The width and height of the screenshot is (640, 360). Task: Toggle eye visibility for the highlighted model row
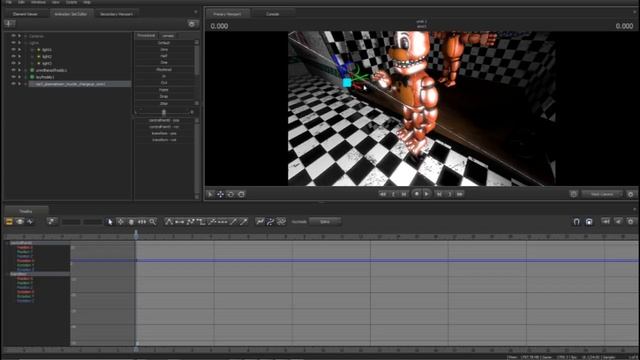pyautogui.click(x=13, y=84)
